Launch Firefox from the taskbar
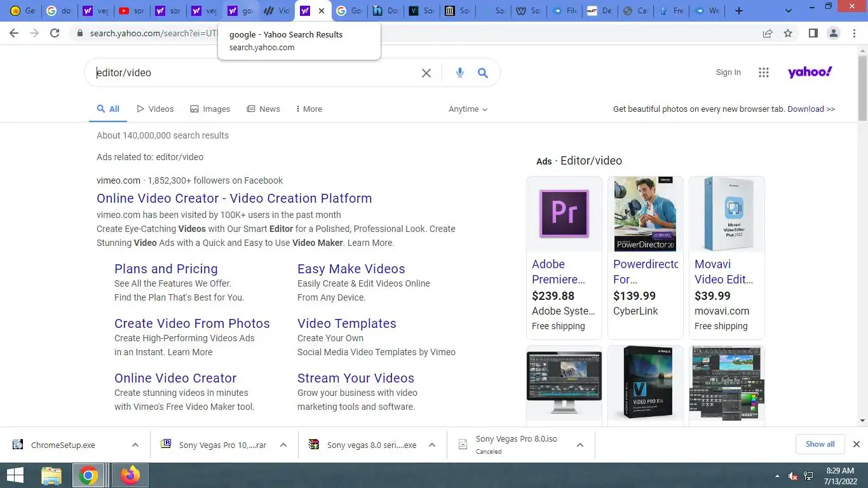This screenshot has width=868, height=488. pyautogui.click(x=130, y=475)
